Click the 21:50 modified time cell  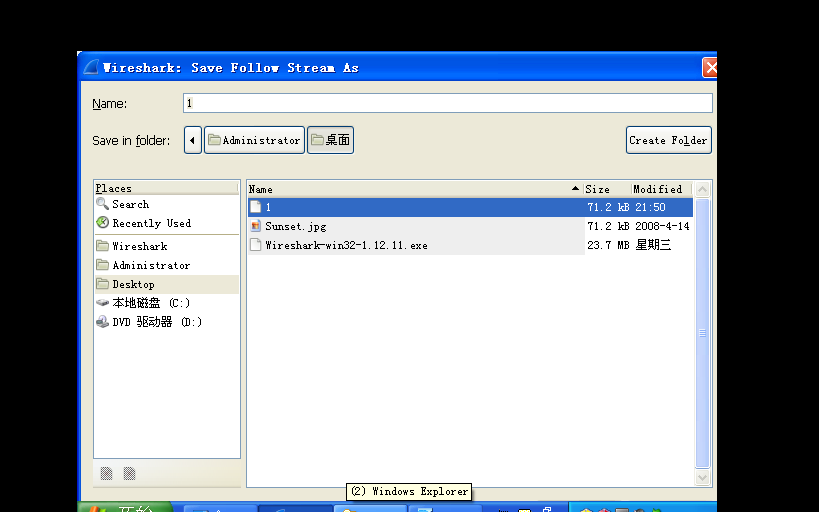point(650,207)
